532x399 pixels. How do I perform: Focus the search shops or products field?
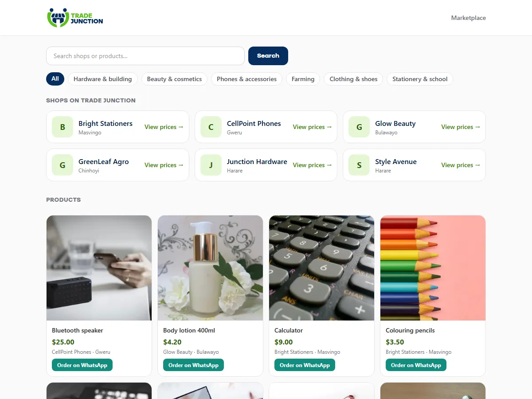click(x=145, y=56)
